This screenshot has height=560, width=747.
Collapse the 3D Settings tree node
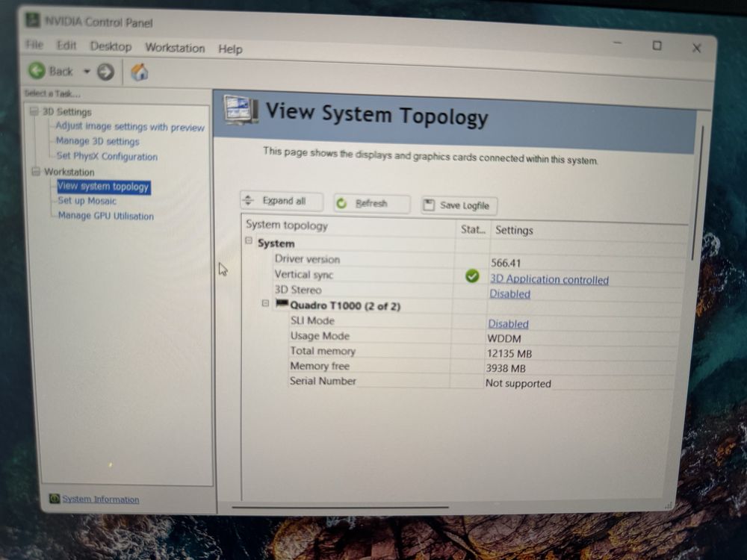click(34, 111)
